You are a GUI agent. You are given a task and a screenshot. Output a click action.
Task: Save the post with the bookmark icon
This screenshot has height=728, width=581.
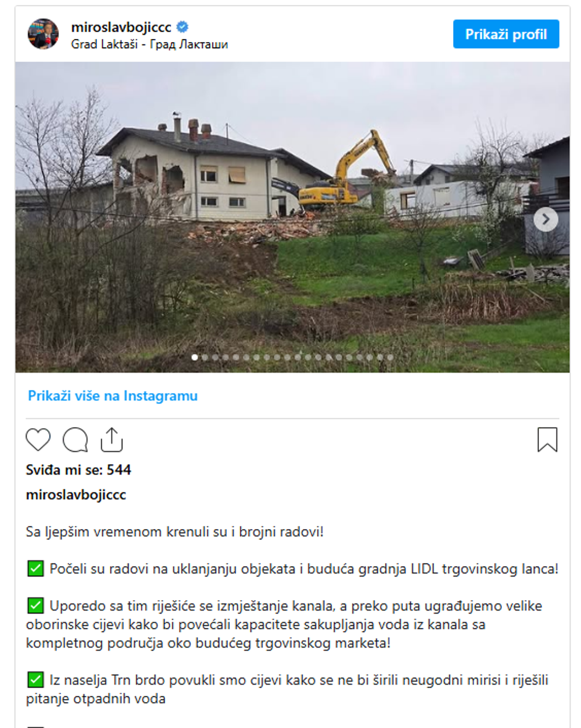click(547, 439)
